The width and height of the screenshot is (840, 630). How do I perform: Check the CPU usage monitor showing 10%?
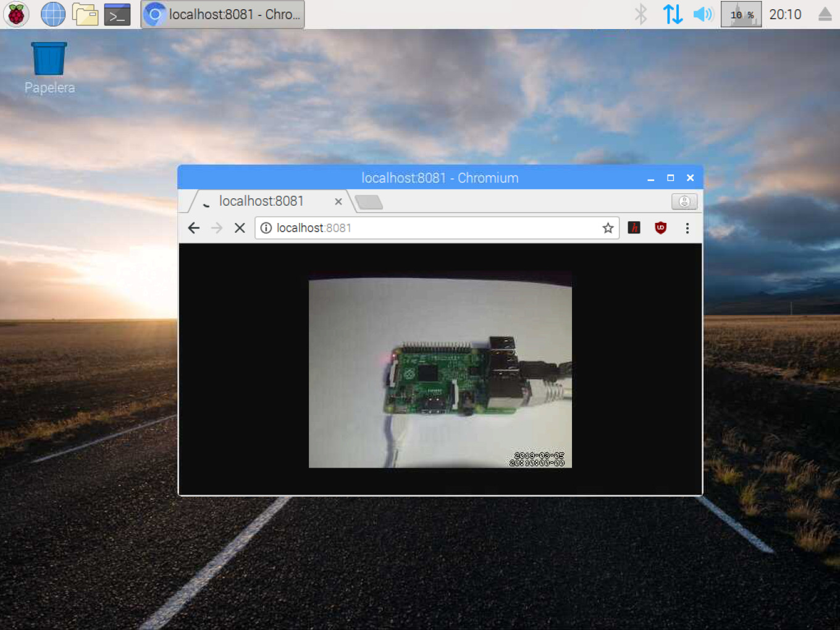point(741,14)
